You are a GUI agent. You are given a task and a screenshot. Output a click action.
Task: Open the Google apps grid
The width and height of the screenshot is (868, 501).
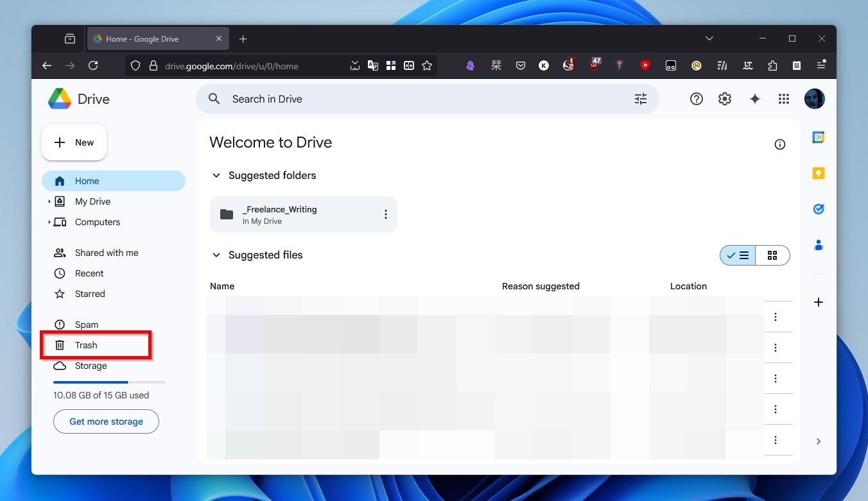pos(783,99)
